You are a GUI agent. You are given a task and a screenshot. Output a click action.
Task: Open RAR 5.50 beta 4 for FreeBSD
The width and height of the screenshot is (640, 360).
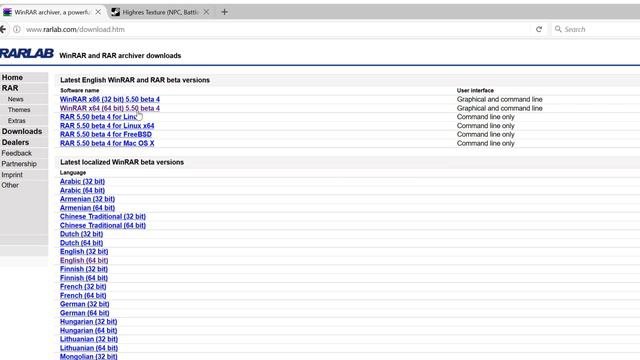106,134
